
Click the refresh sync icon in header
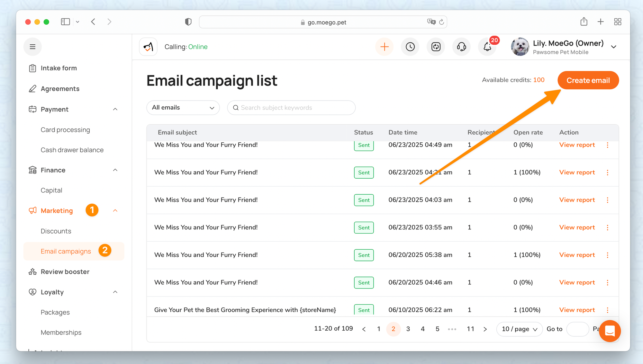[x=436, y=47]
